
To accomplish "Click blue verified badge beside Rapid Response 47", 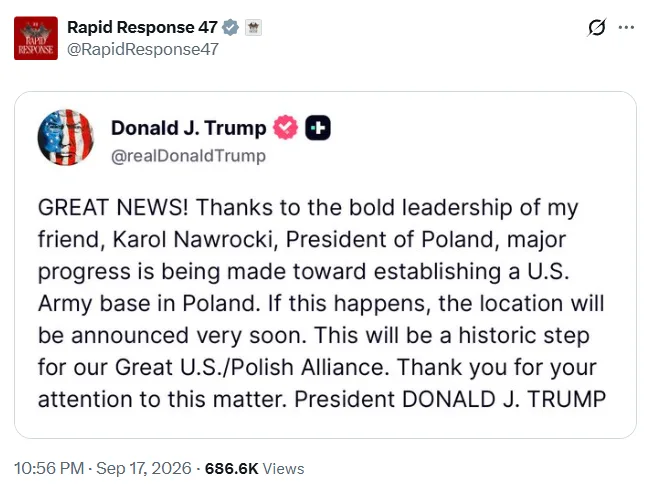I will 230,28.
